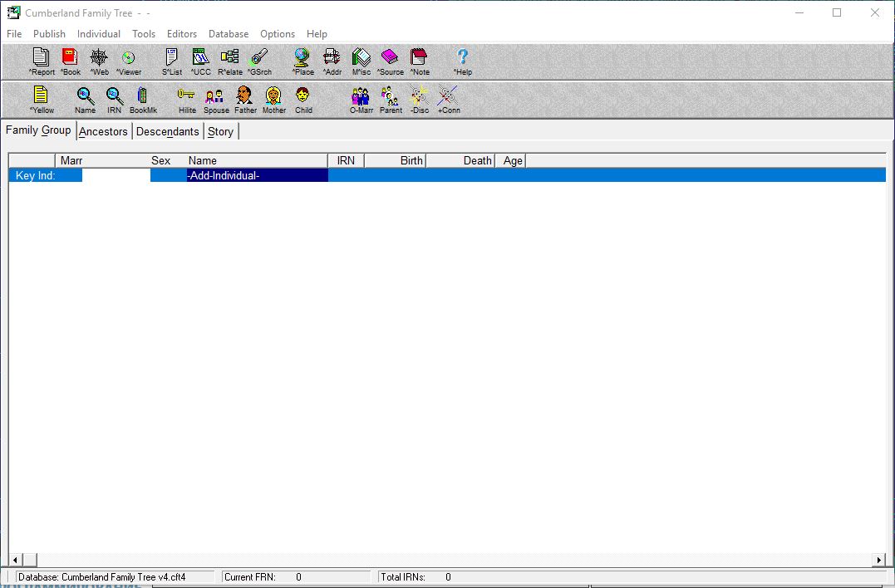Open the Editors menu
This screenshot has height=588, width=895.
coord(182,34)
